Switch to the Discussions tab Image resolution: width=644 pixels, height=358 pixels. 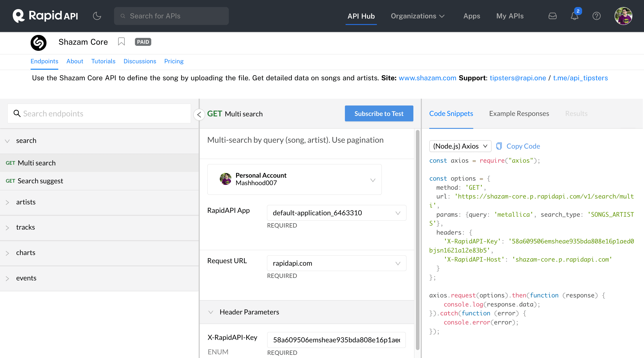140,61
